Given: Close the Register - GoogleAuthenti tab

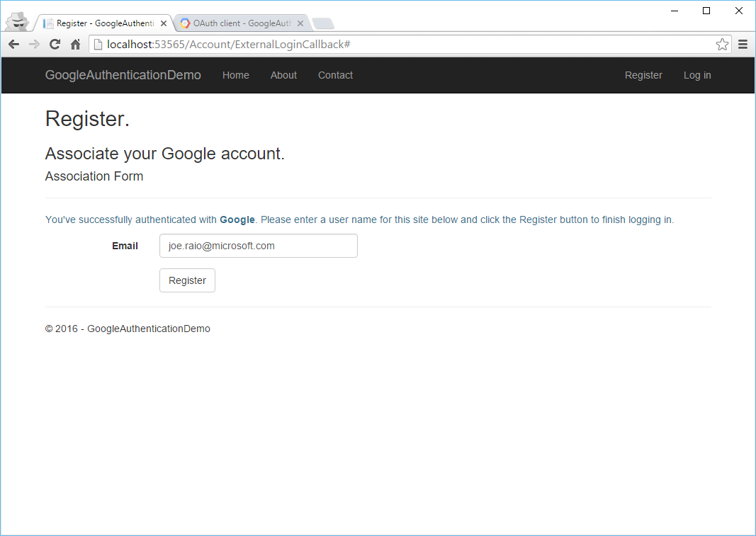Looking at the screenshot, I should tap(164, 23).
